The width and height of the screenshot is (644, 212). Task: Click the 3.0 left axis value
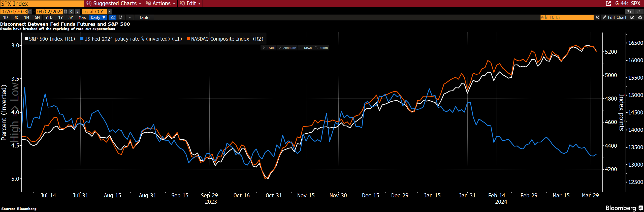[15, 45]
